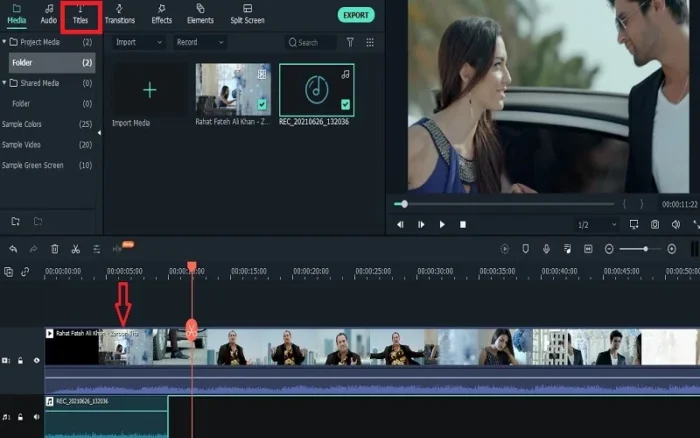700x438 pixels.
Task: Open the 1/2 playback quality dropdown
Action: click(x=597, y=225)
